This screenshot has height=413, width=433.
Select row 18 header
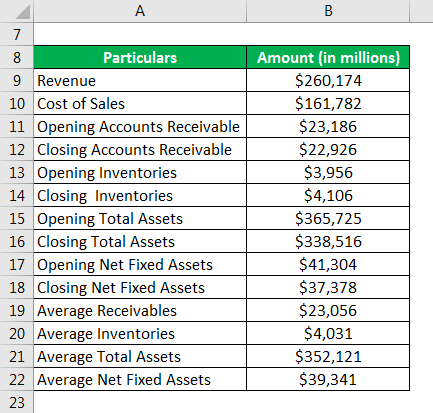(17, 287)
